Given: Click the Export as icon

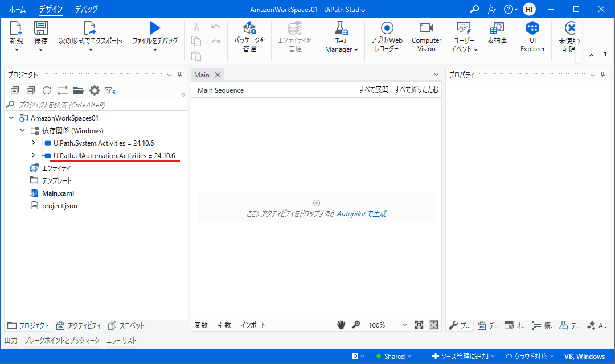Looking at the screenshot, I should point(90,28).
